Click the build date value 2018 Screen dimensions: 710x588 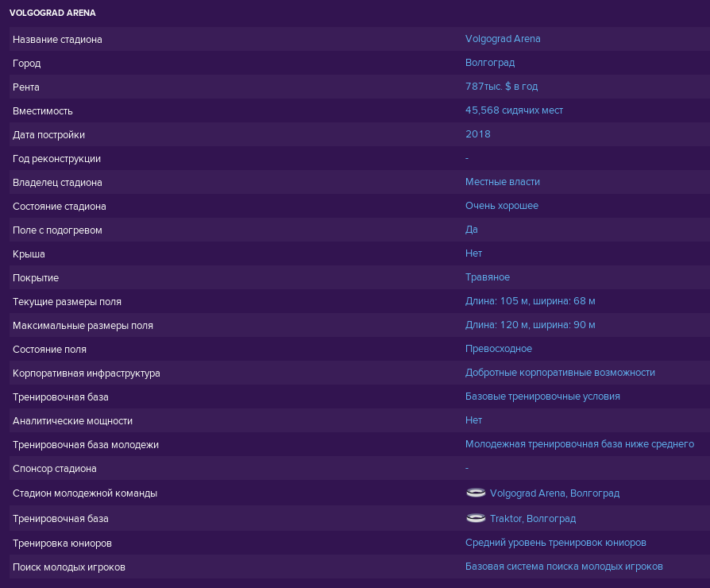click(x=478, y=134)
